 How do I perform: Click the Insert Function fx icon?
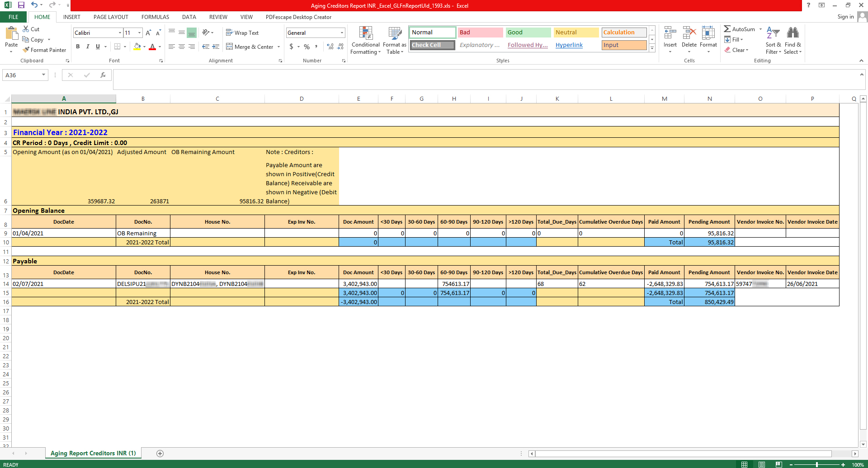pyautogui.click(x=103, y=75)
